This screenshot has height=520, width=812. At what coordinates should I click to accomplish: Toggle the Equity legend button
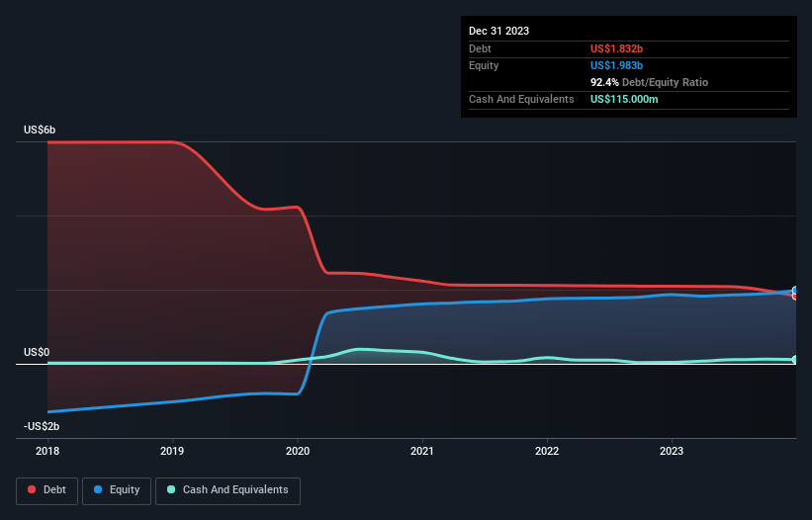point(117,490)
